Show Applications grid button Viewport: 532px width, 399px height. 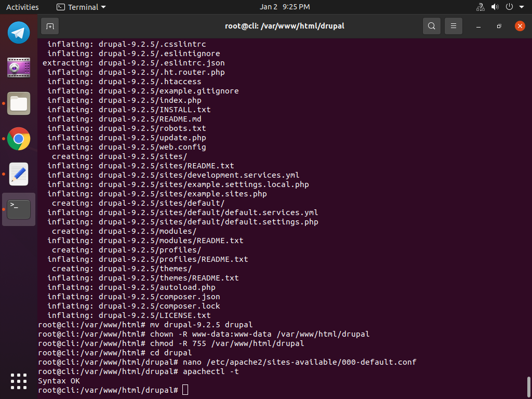[19, 381]
